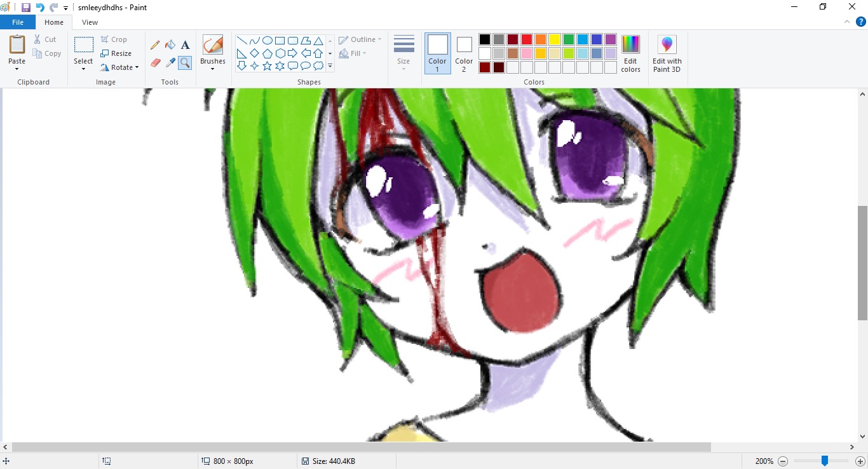Select the Eraser tool
The height and width of the screenshot is (469, 868).
pyautogui.click(x=155, y=62)
